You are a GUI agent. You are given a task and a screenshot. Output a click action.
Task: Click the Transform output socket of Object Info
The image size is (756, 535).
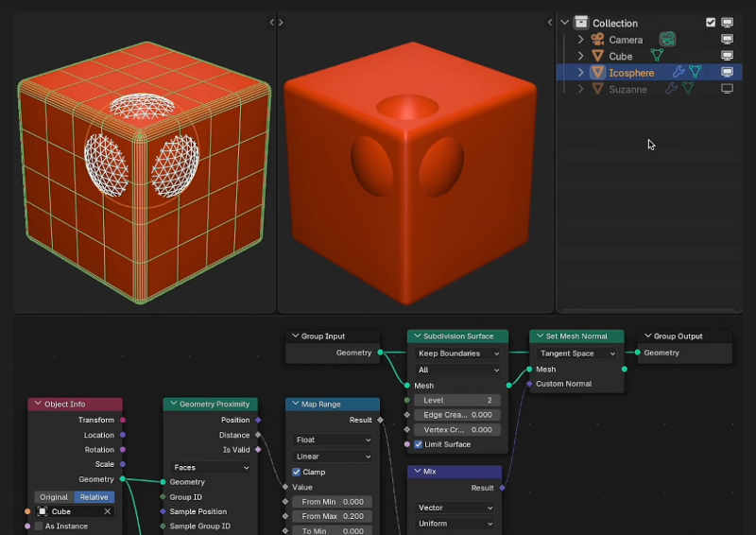coord(123,421)
